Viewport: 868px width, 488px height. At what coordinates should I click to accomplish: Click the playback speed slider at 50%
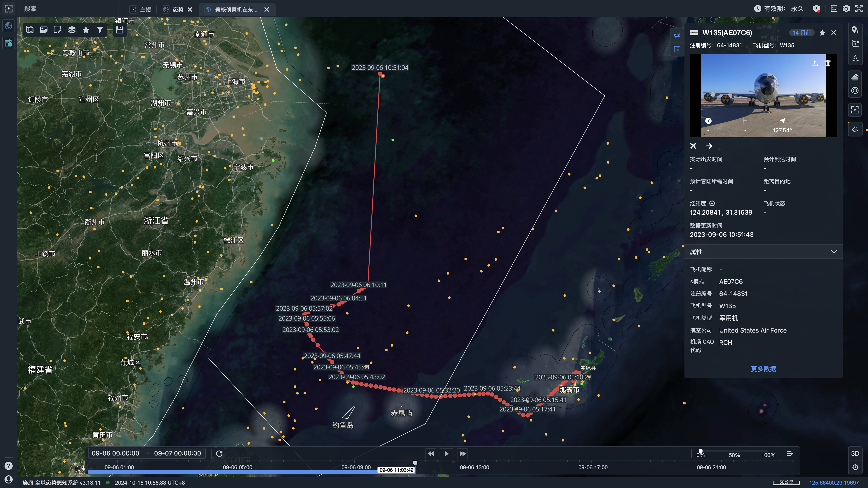pyautogui.click(x=734, y=451)
